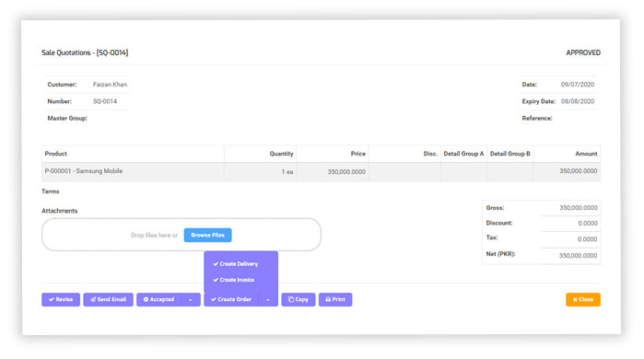644x359 pixels.
Task: Copy the quotation with Copy button
Action: [x=299, y=299]
